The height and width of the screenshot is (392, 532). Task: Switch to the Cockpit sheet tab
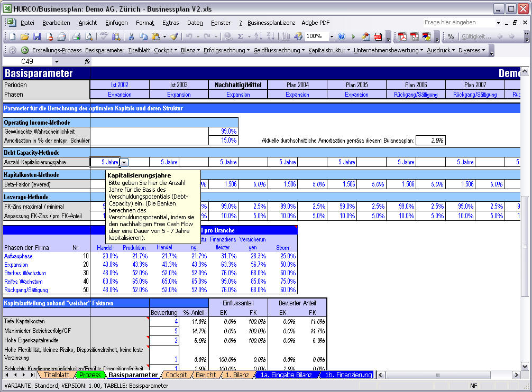[x=176, y=375]
